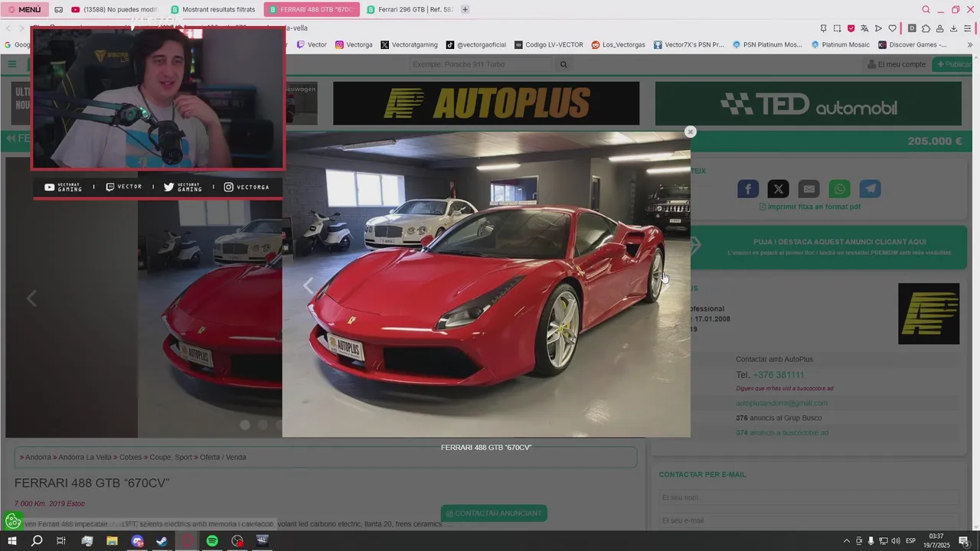
Task: Share the listing on X
Action: (x=779, y=189)
